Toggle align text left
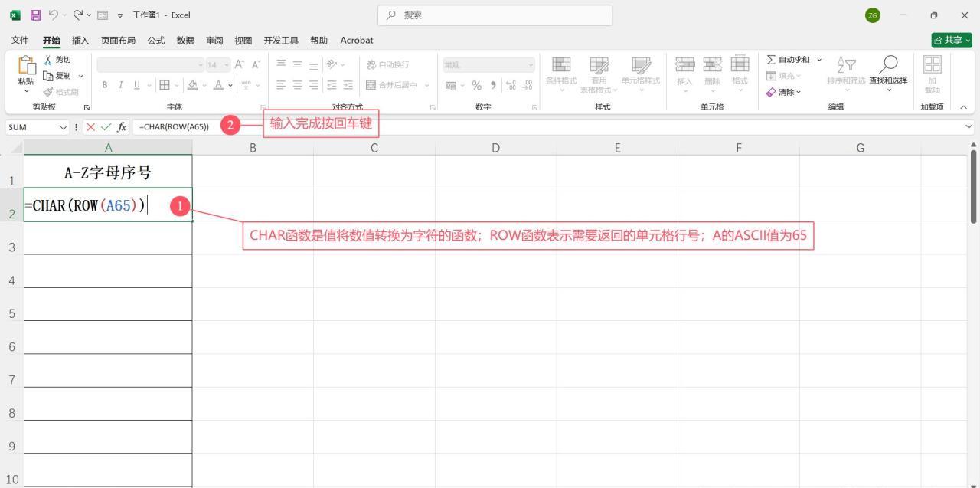 (x=282, y=85)
